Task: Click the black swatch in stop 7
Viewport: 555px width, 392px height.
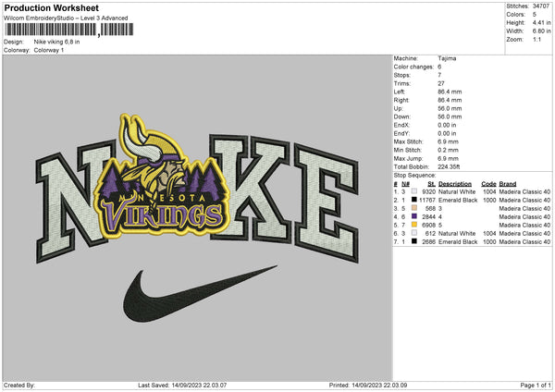Action: (x=414, y=241)
